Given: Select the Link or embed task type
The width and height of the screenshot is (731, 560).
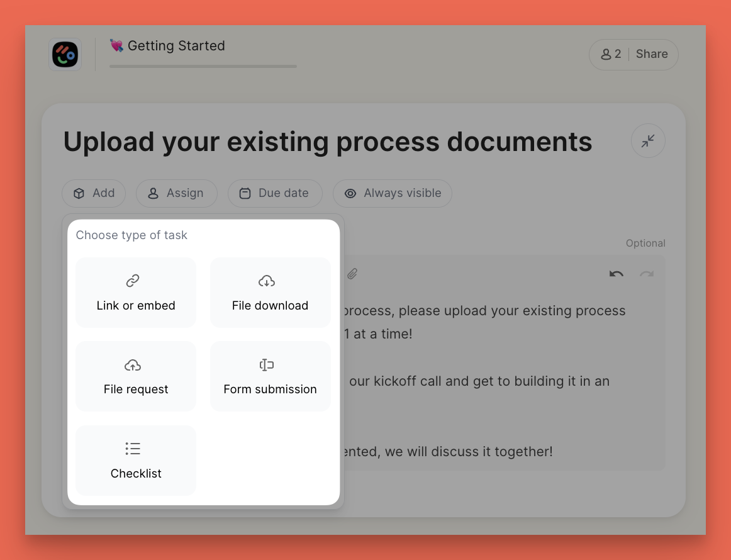Looking at the screenshot, I should click(x=135, y=292).
